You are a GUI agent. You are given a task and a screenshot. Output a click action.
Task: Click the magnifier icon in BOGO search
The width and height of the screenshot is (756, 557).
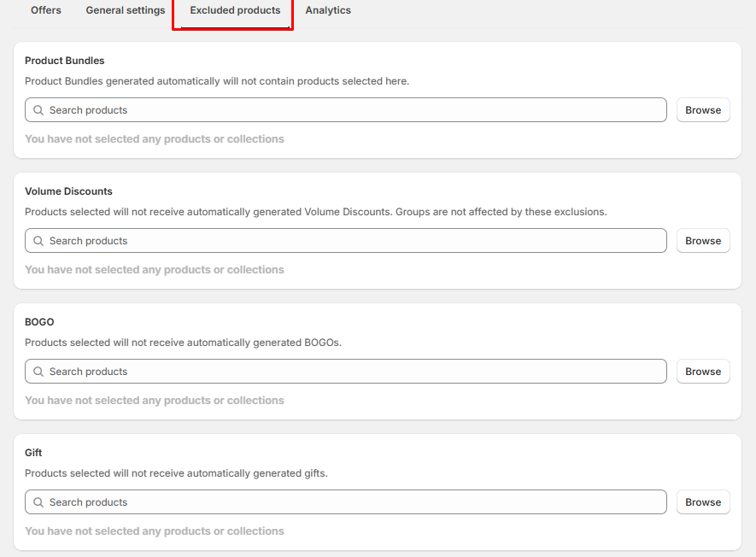[38, 372]
